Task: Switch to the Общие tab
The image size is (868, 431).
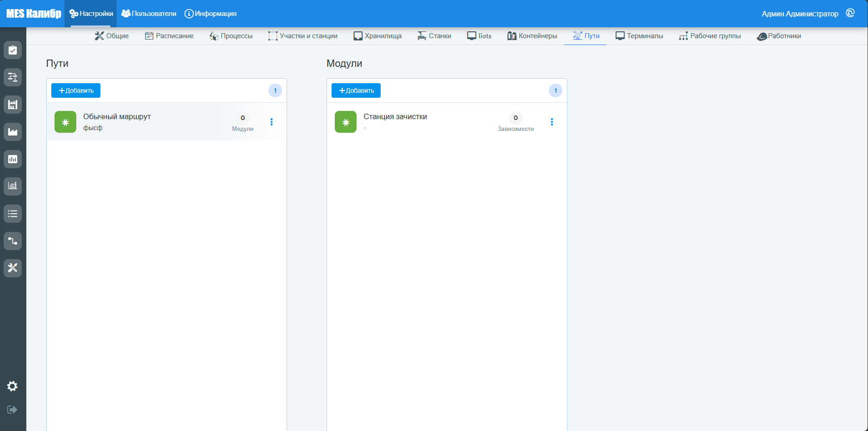Action: [112, 36]
